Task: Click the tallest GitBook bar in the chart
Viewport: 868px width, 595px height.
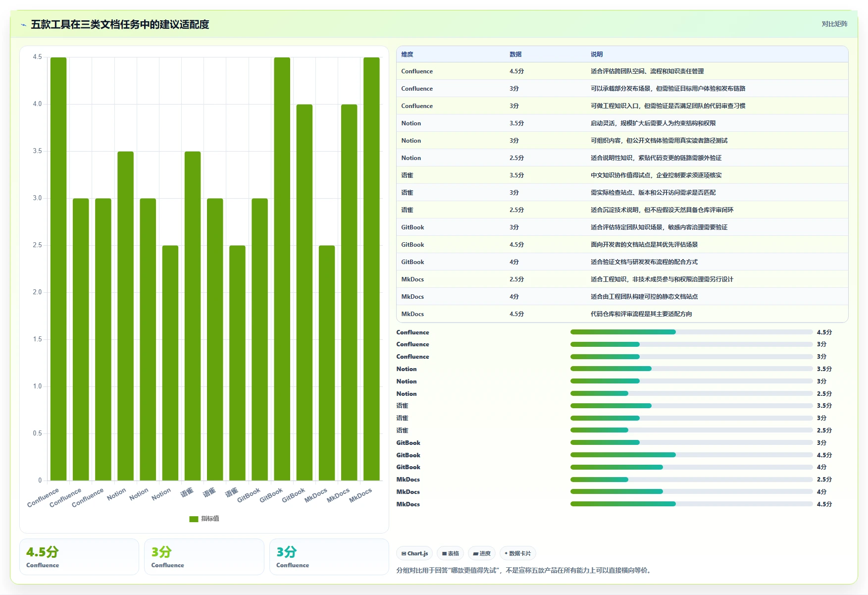Action: [x=282, y=269]
